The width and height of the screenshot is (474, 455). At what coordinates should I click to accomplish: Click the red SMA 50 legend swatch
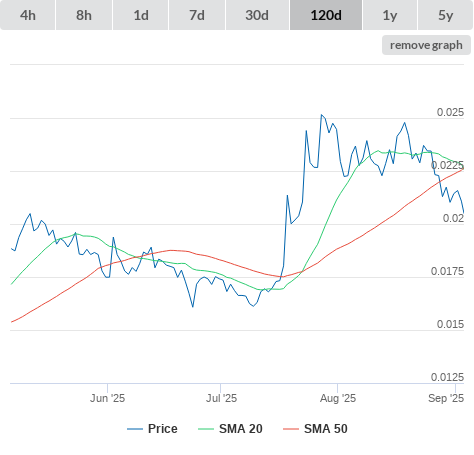pos(291,429)
